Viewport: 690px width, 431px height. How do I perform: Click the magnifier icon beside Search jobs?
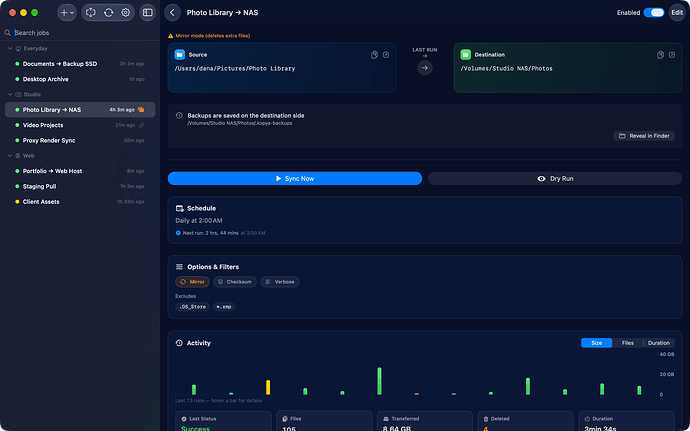click(x=7, y=33)
